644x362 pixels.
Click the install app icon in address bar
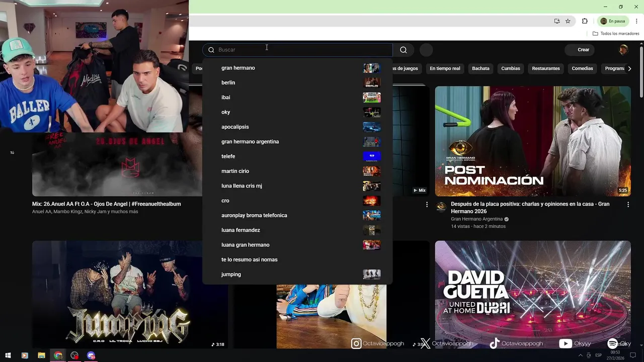click(557, 21)
